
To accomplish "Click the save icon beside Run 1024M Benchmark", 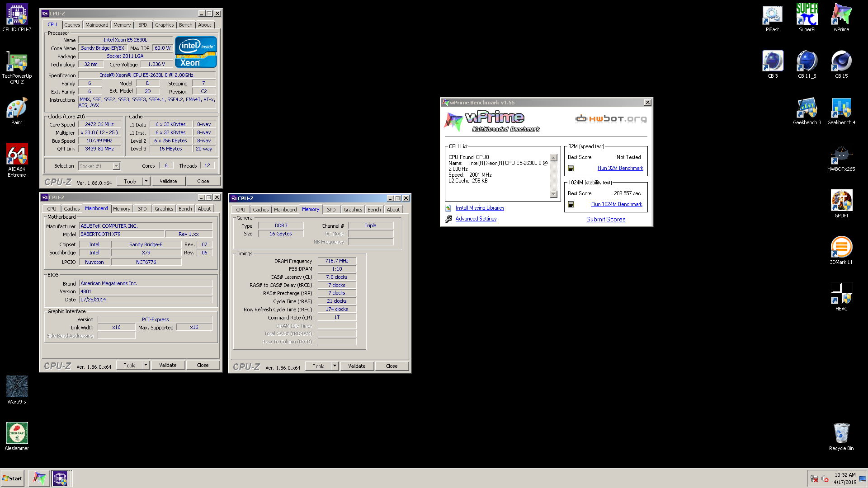I will click(571, 204).
